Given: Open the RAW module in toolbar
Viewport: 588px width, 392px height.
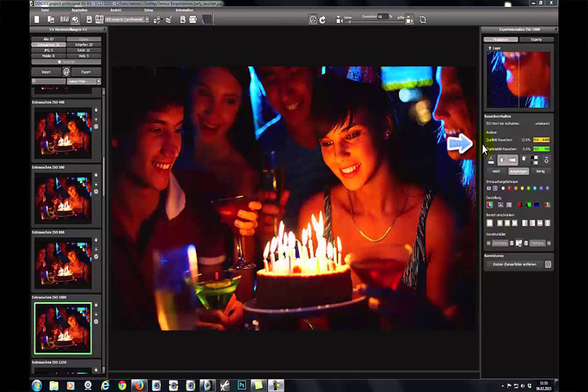Looking at the screenshot, I should (x=65, y=20).
